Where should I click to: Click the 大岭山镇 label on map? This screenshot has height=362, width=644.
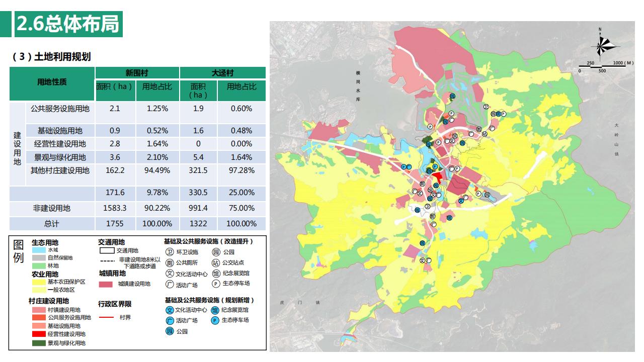616,139
